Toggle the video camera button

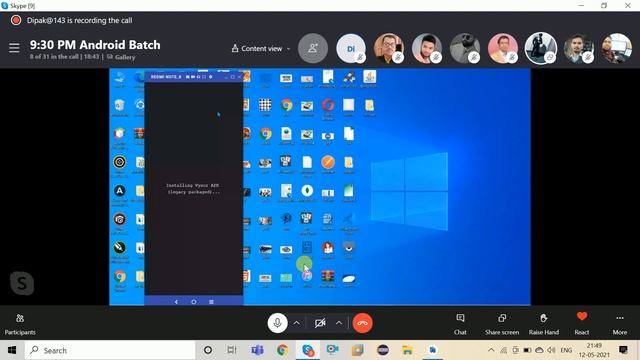coord(320,323)
